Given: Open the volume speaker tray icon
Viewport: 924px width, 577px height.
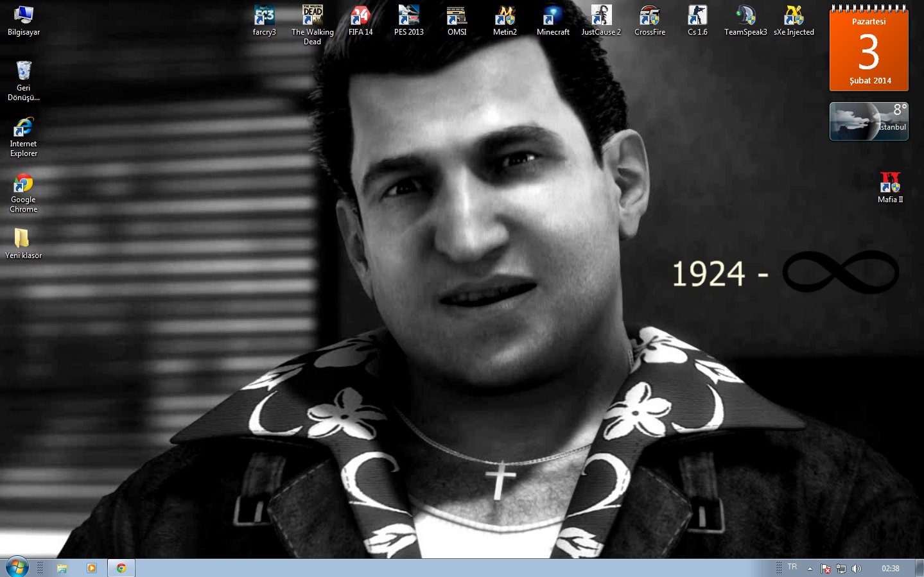Looking at the screenshot, I should point(857,569).
